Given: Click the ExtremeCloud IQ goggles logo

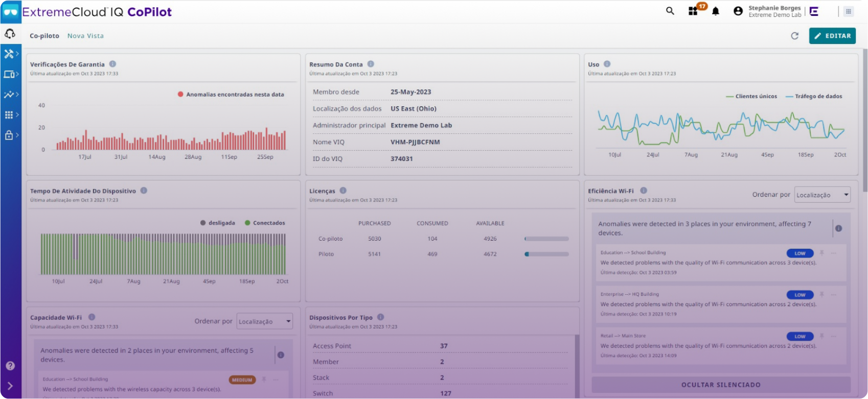Looking at the screenshot, I should pos(11,12).
